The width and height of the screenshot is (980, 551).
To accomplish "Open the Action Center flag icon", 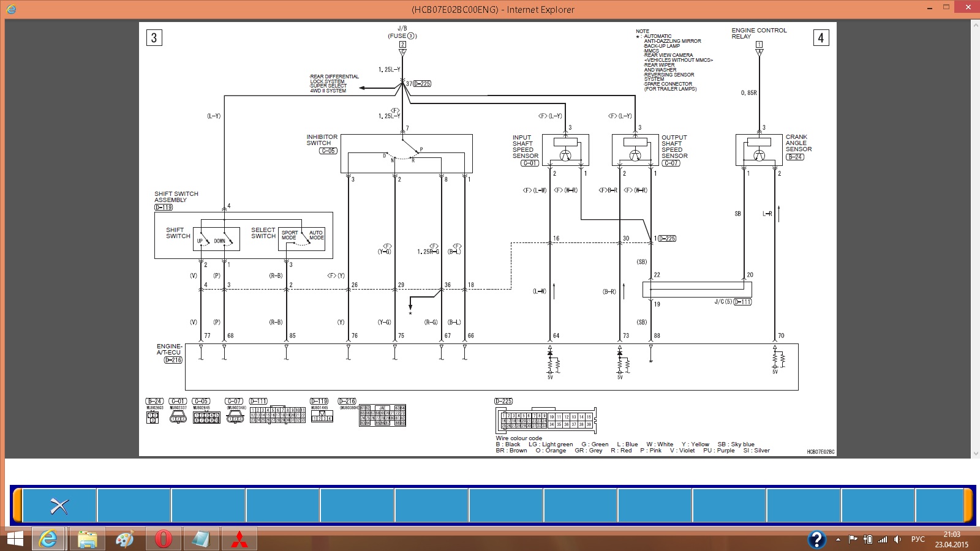I will pyautogui.click(x=853, y=539).
